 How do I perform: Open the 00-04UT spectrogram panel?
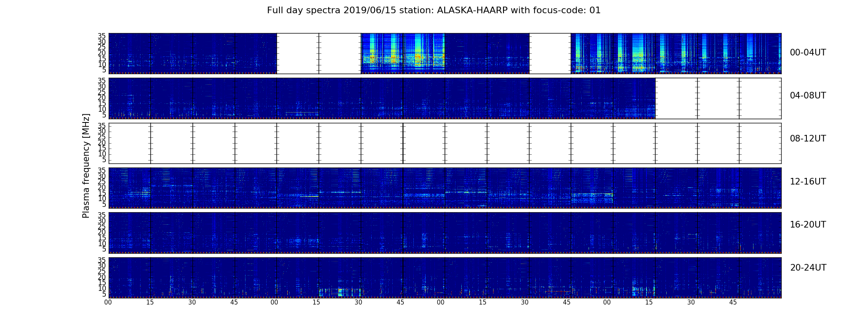pos(445,53)
